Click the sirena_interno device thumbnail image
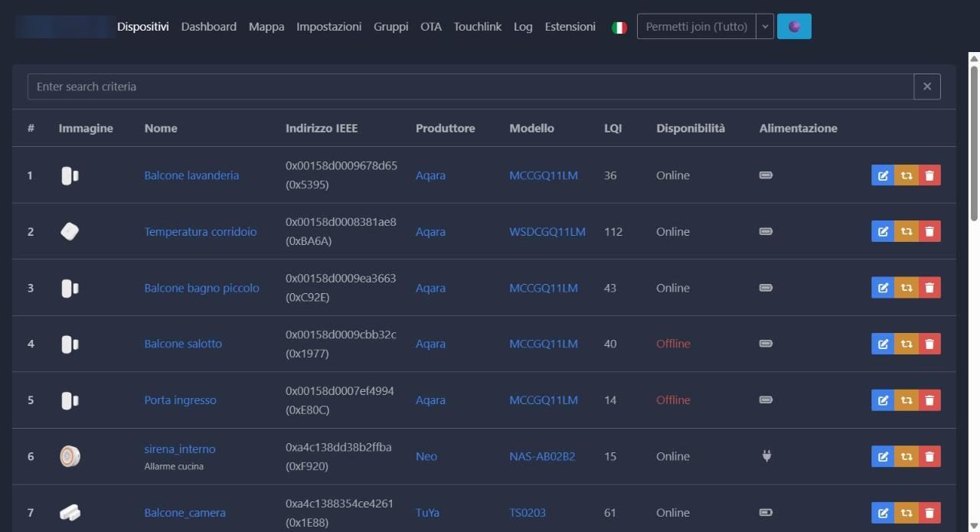 pos(70,456)
